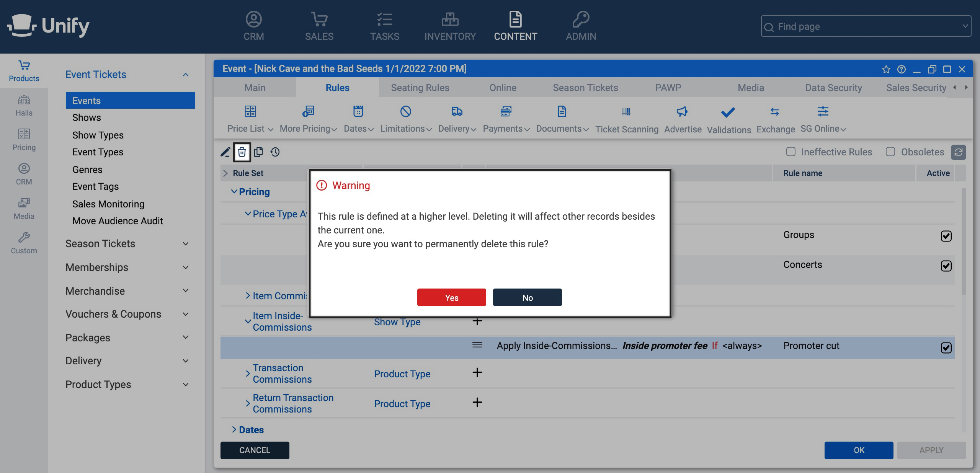The width and height of the screenshot is (980, 473).
Task: Open the Season Tickets tab
Action: click(x=585, y=88)
